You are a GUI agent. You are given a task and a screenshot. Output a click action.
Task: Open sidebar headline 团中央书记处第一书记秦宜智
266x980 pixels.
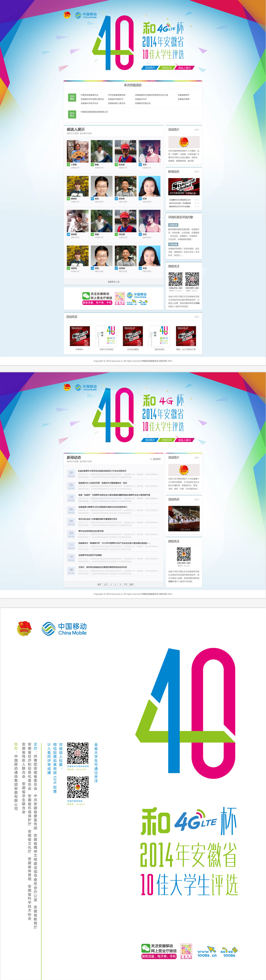tap(180, 203)
